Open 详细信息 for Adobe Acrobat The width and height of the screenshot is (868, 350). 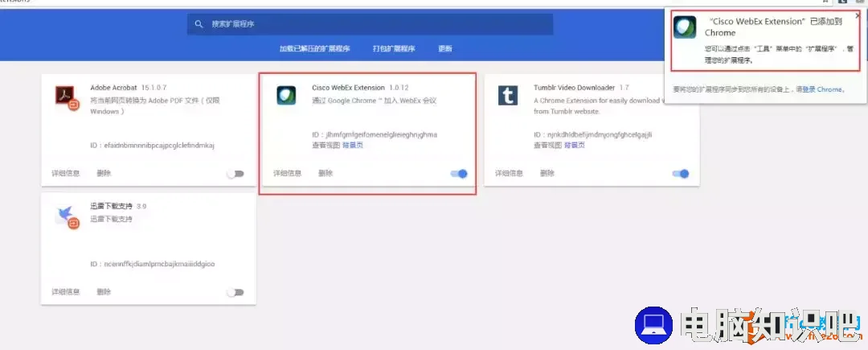click(66, 173)
